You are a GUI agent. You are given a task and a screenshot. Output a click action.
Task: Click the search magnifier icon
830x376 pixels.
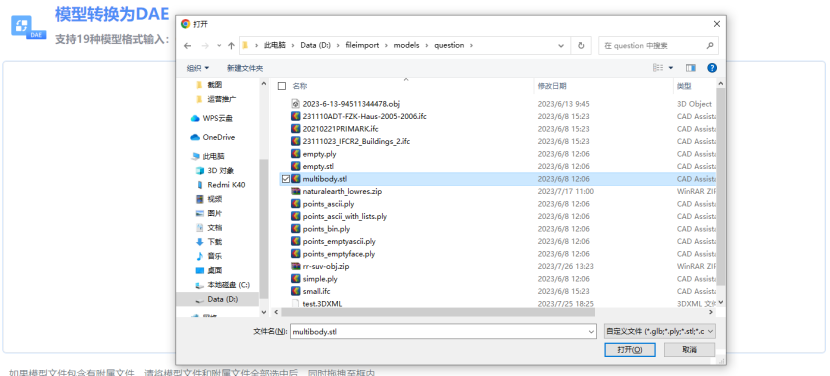tap(710, 46)
